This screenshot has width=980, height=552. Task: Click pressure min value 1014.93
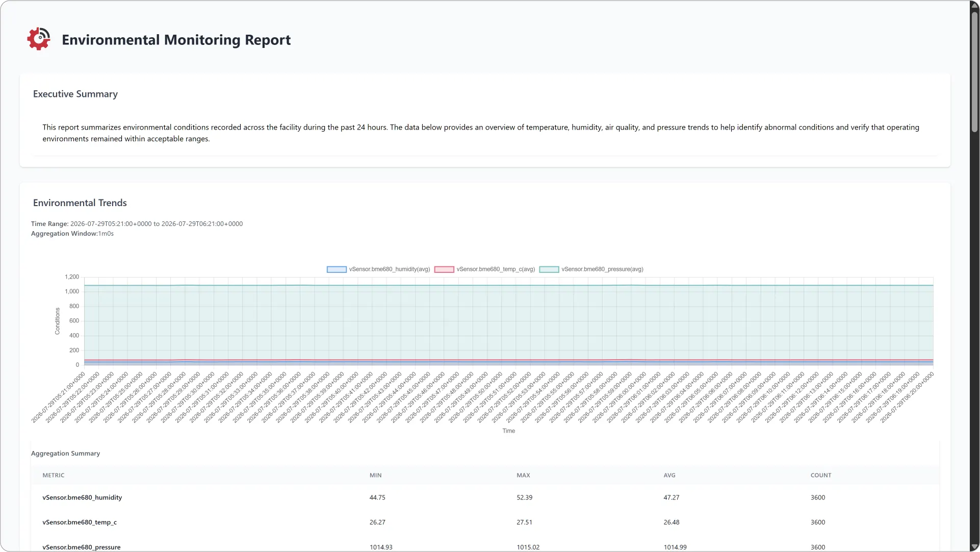(381, 547)
